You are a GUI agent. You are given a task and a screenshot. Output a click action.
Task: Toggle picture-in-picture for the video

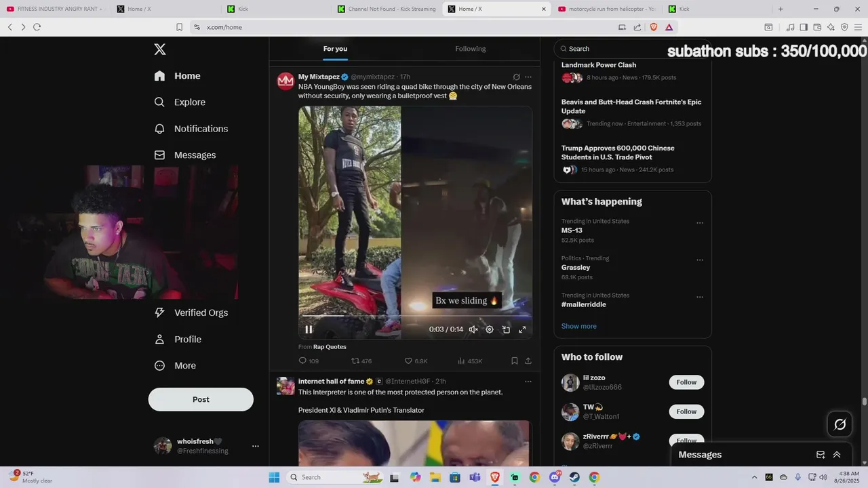pos(506,329)
